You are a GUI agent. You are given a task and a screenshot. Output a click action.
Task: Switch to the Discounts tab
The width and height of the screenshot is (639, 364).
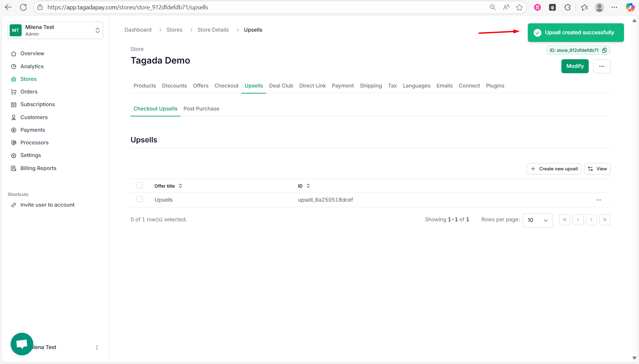click(x=174, y=86)
